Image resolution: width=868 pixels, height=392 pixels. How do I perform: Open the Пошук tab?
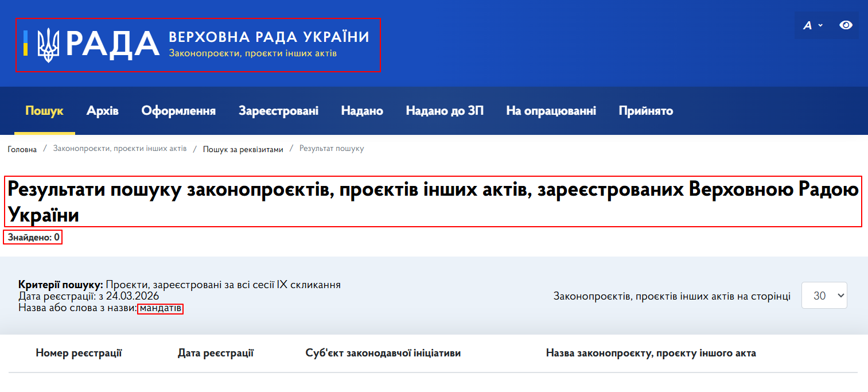pos(44,111)
